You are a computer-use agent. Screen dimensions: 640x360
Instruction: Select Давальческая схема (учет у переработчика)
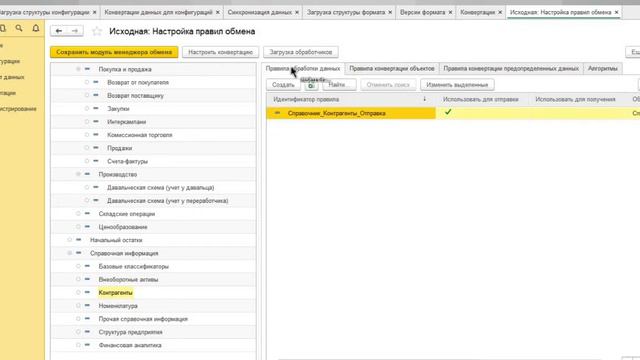coord(167,200)
